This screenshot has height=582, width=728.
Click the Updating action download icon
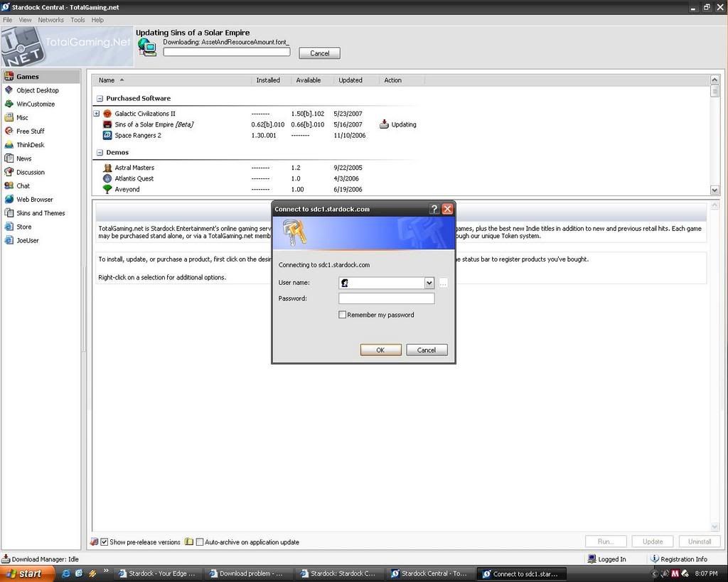[384, 124]
